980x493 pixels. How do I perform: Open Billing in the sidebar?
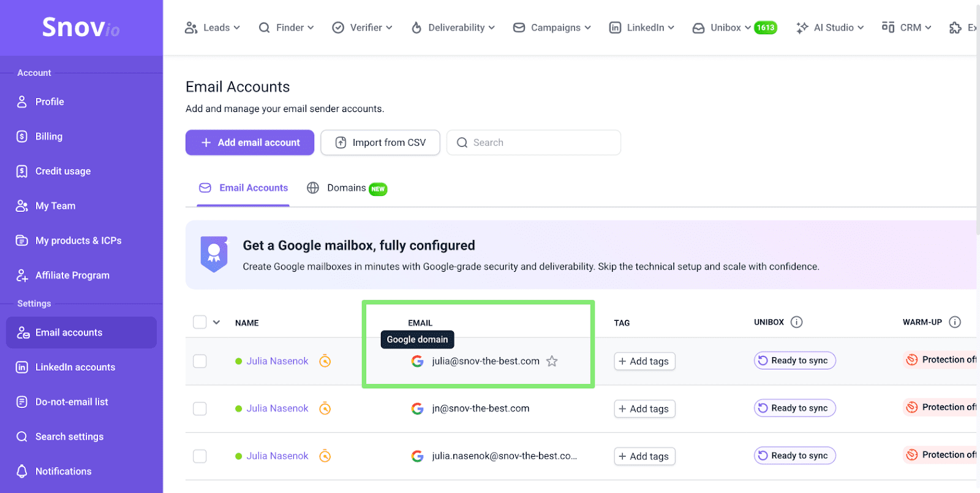coord(49,137)
